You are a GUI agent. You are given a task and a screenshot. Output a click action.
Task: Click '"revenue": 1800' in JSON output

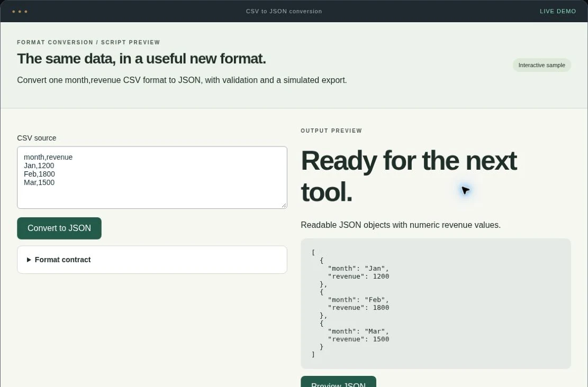[358, 308]
